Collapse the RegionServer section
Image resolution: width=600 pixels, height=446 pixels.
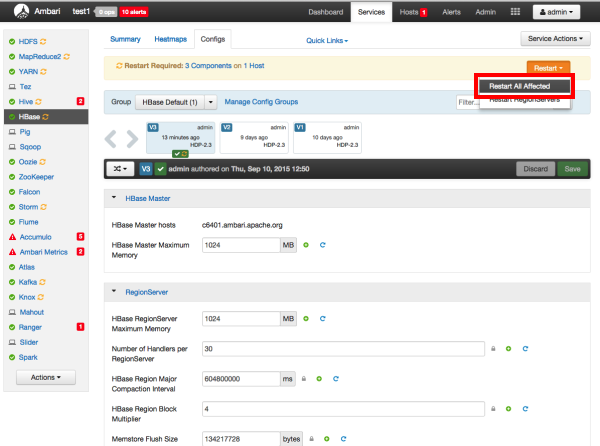coord(113,293)
